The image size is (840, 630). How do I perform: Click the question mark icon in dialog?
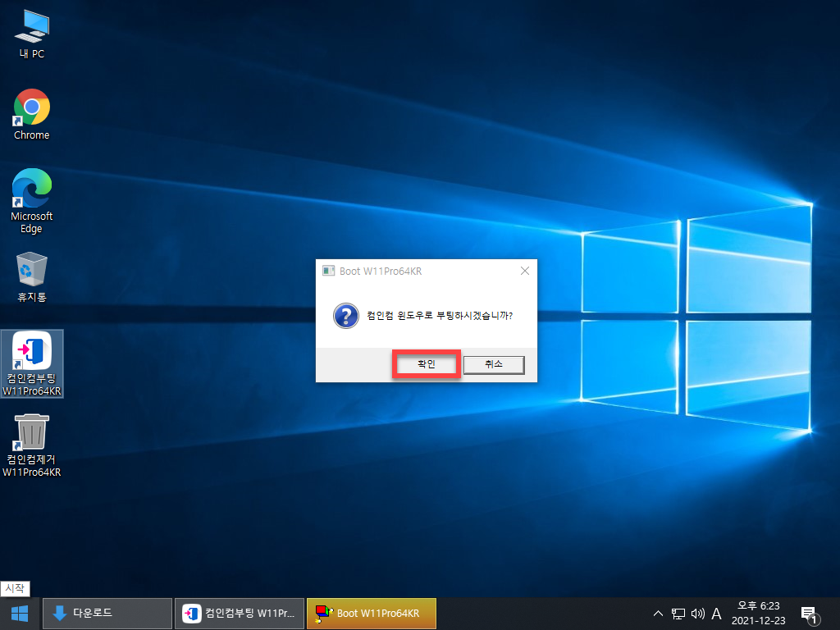(346, 316)
